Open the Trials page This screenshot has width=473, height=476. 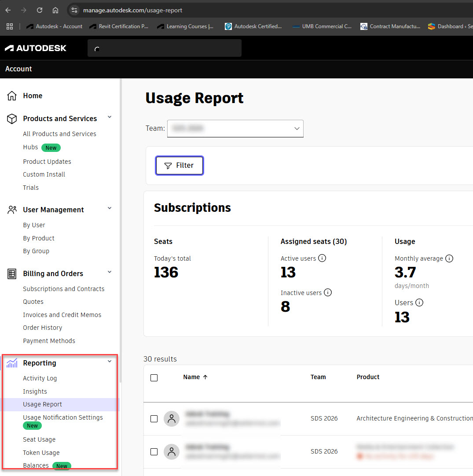click(x=31, y=188)
